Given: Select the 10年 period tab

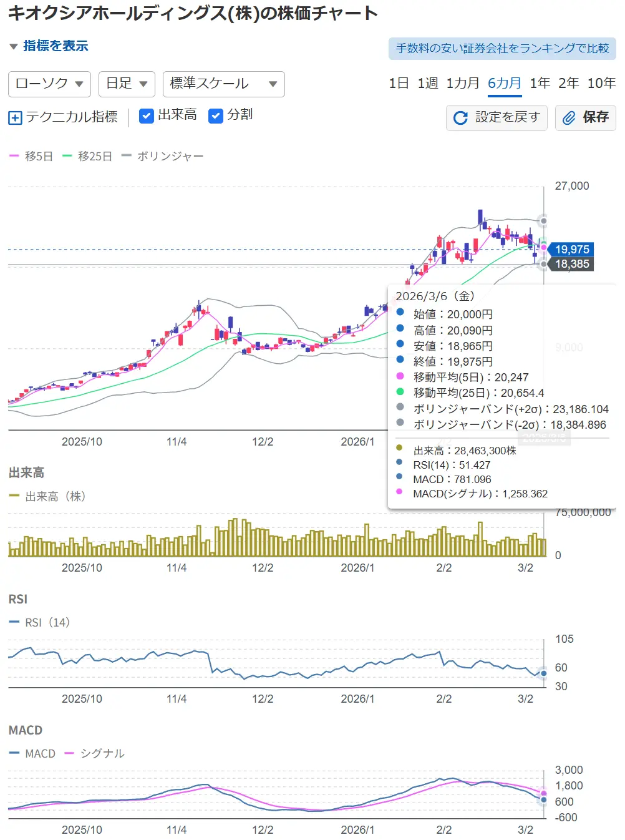Looking at the screenshot, I should (601, 83).
